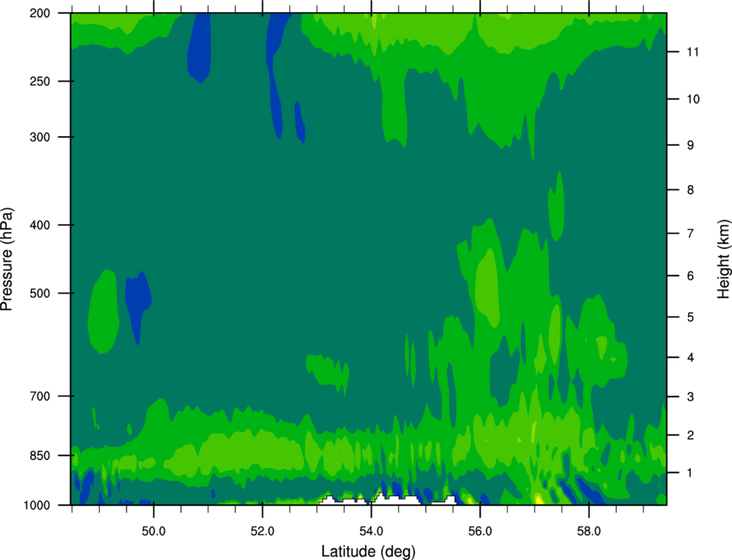732x560 pixels.
Task: Click the 300 pressure tick label
Action: point(40,137)
